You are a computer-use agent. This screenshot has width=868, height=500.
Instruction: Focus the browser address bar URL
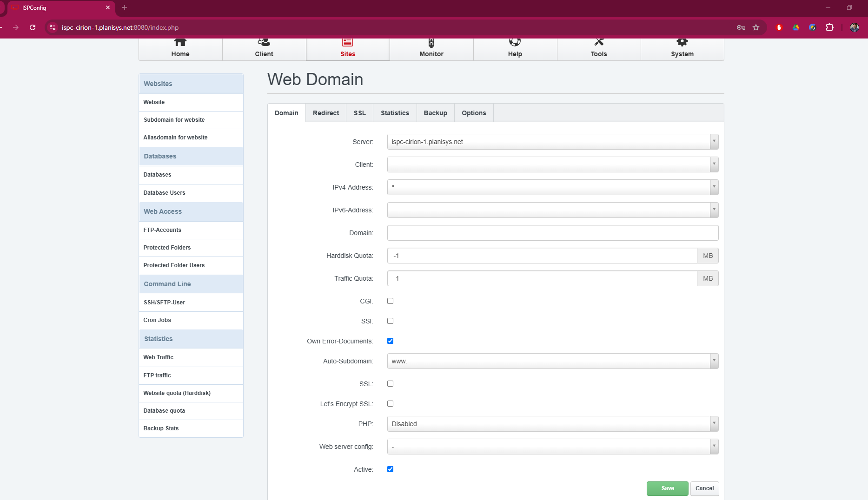pyautogui.click(x=120, y=27)
